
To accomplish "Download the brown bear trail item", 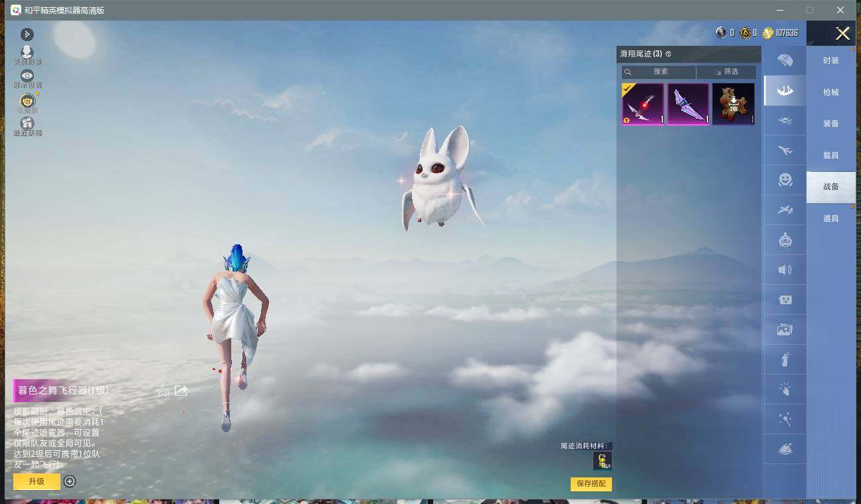I will coord(733,104).
